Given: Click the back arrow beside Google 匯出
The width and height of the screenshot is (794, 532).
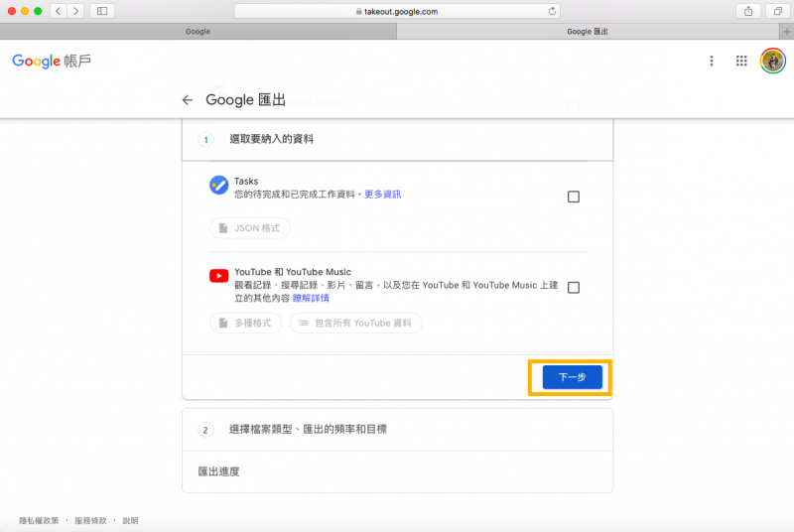Looking at the screenshot, I should point(188,100).
